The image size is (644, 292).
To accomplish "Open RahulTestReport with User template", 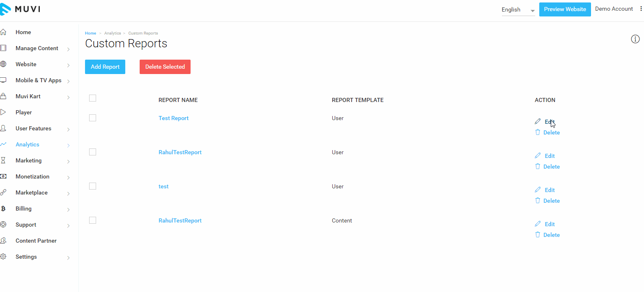I will pos(180,152).
